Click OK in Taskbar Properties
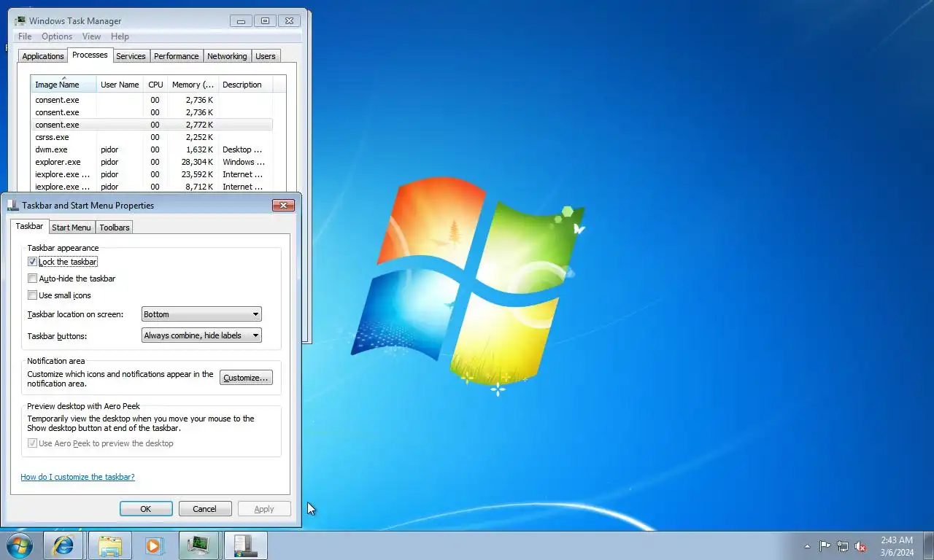The image size is (934, 560). click(x=146, y=509)
